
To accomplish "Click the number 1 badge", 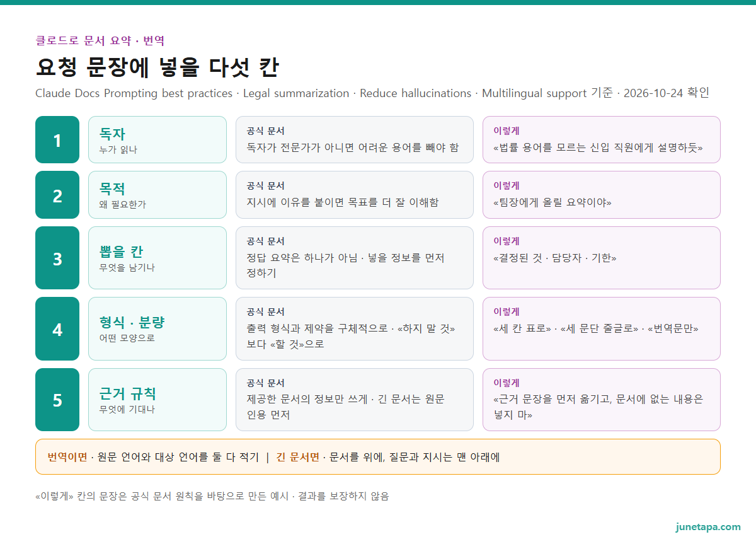I will point(57,140).
